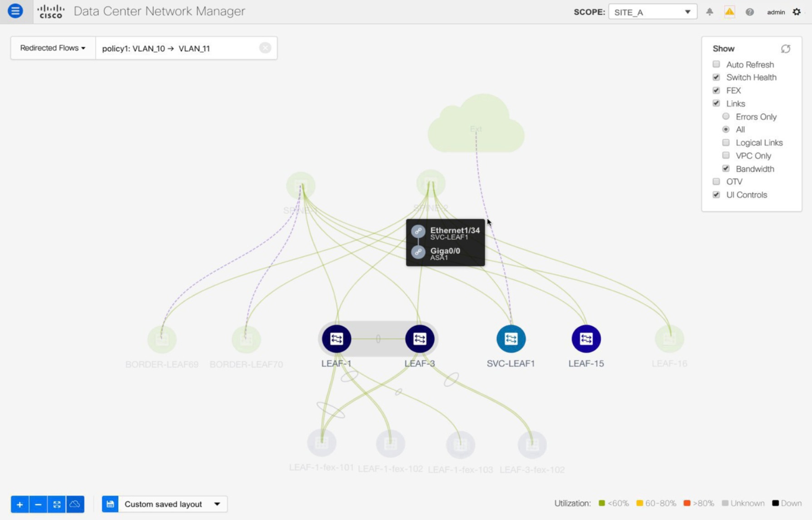This screenshot has width=812, height=520.
Task: Select the All links radio option
Action: pos(726,129)
